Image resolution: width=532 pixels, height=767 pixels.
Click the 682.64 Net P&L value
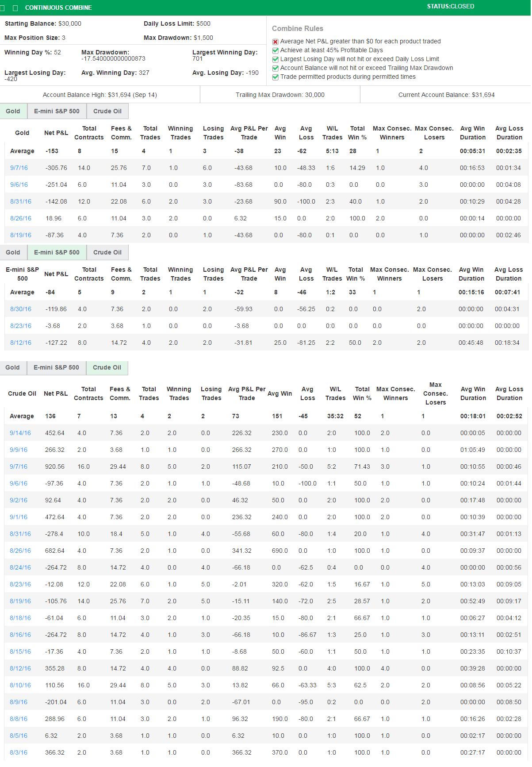(x=55, y=551)
